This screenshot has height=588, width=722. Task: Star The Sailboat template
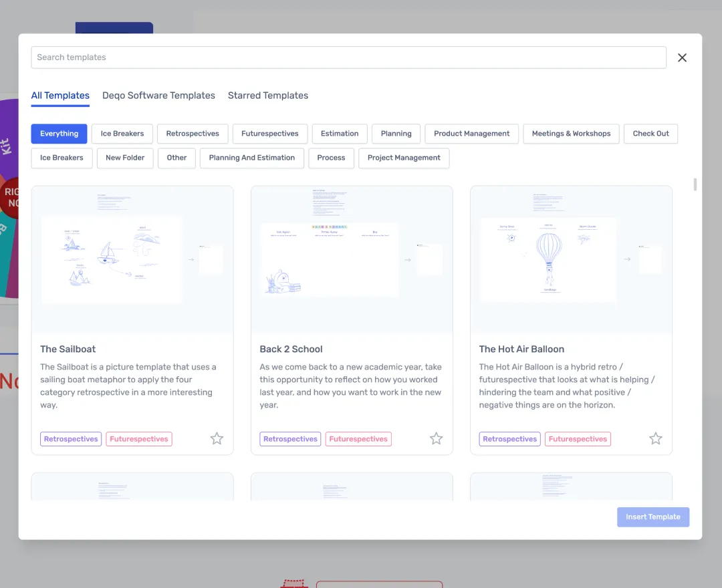tap(217, 439)
